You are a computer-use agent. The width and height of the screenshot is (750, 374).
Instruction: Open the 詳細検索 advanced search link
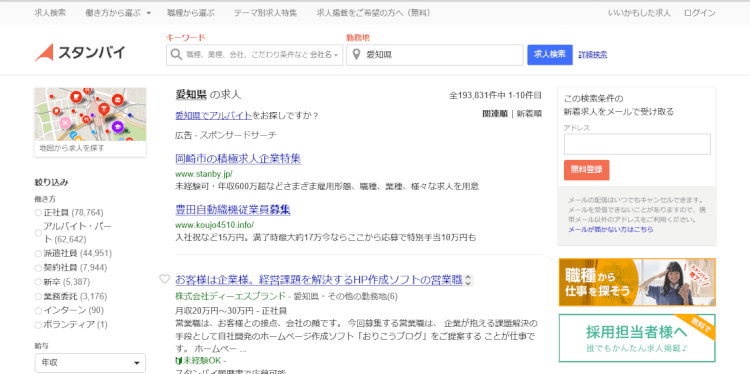click(593, 55)
